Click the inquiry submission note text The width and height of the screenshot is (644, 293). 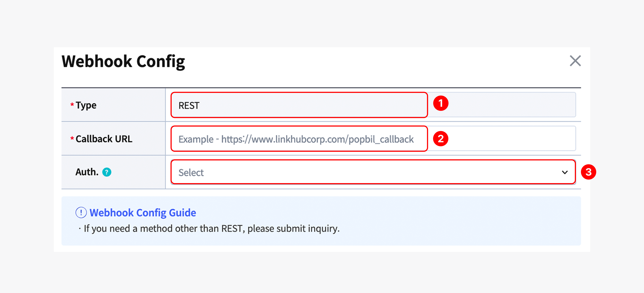pyautogui.click(x=210, y=228)
